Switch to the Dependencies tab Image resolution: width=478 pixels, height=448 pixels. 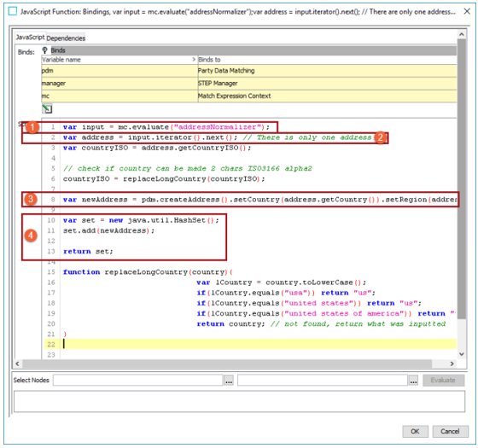[66, 38]
